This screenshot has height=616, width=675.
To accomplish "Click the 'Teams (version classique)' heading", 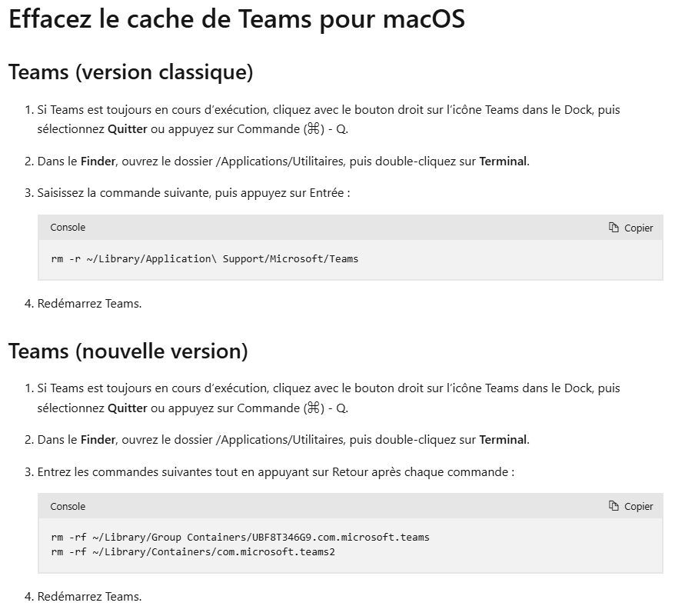I will pos(131,72).
